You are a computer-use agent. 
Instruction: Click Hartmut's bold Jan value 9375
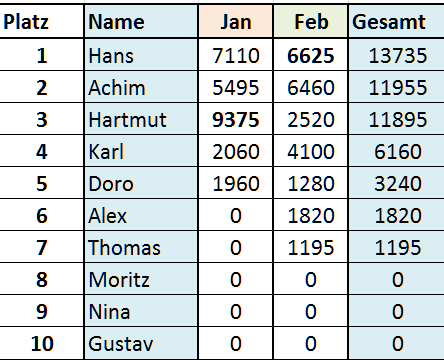236,119
